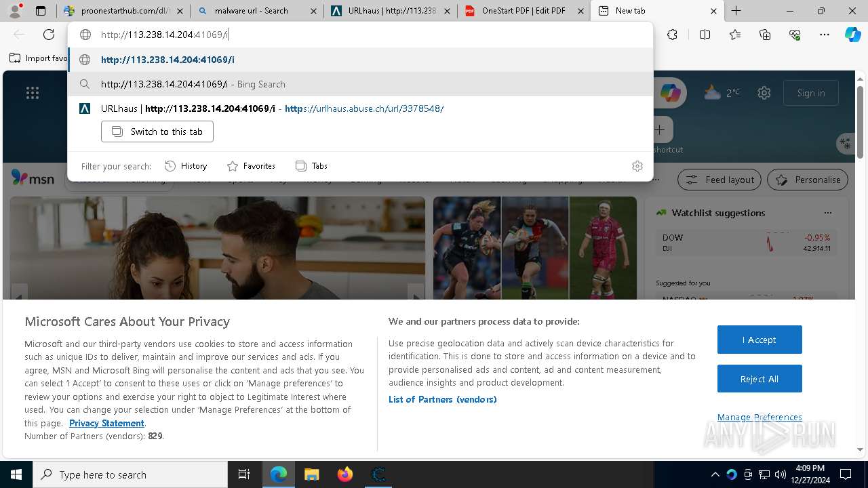The width and height of the screenshot is (868, 488).
Task: Open Privacy Statement link
Action: click(106, 423)
